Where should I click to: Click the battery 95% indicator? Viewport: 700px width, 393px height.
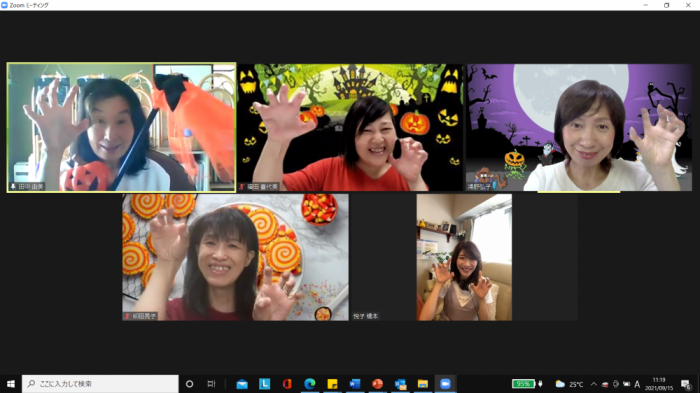pos(523,384)
